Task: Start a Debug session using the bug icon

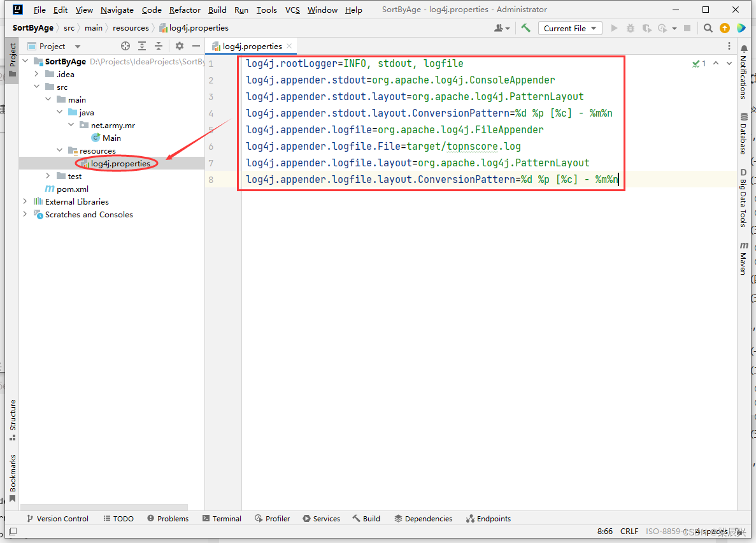Action: coord(629,27)
